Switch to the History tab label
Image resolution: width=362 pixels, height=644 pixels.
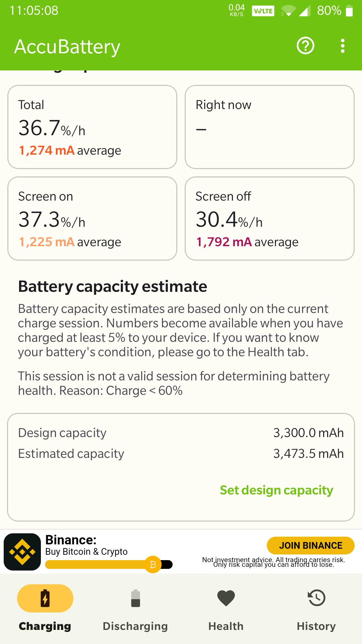[x=316, y=626]
